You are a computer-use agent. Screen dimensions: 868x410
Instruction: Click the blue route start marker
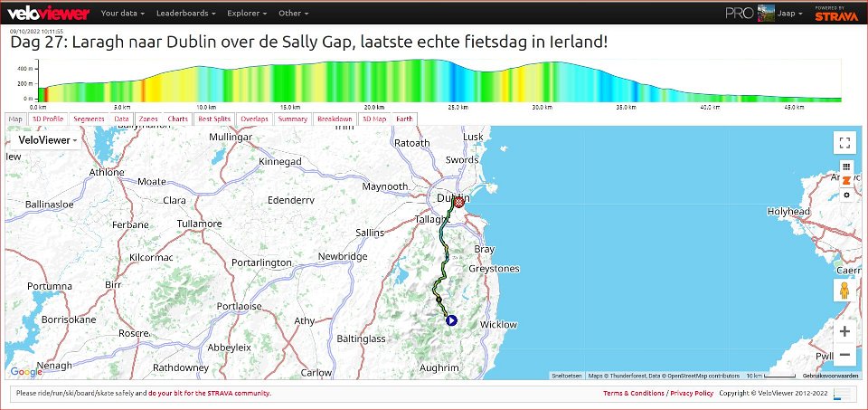click(x=450, y=319)
